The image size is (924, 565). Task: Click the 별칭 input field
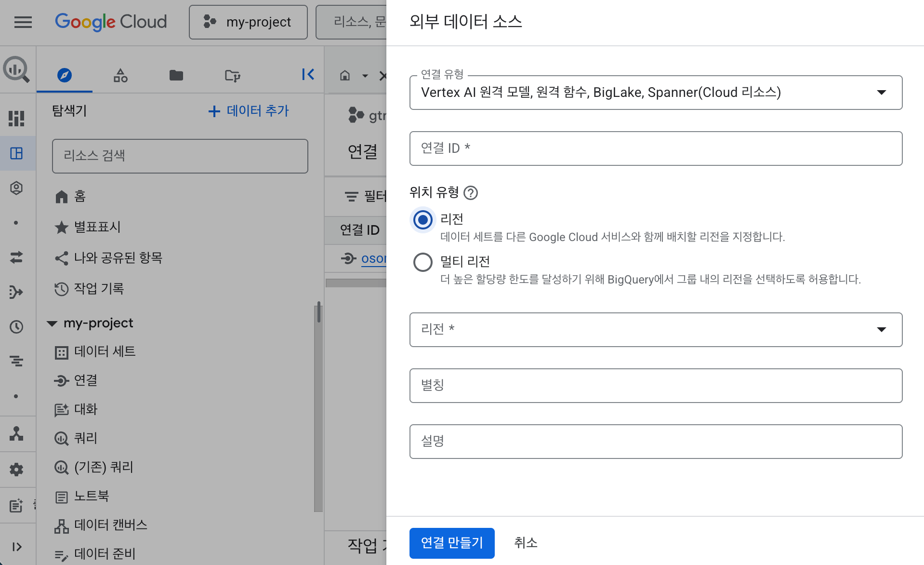[655, 385]
